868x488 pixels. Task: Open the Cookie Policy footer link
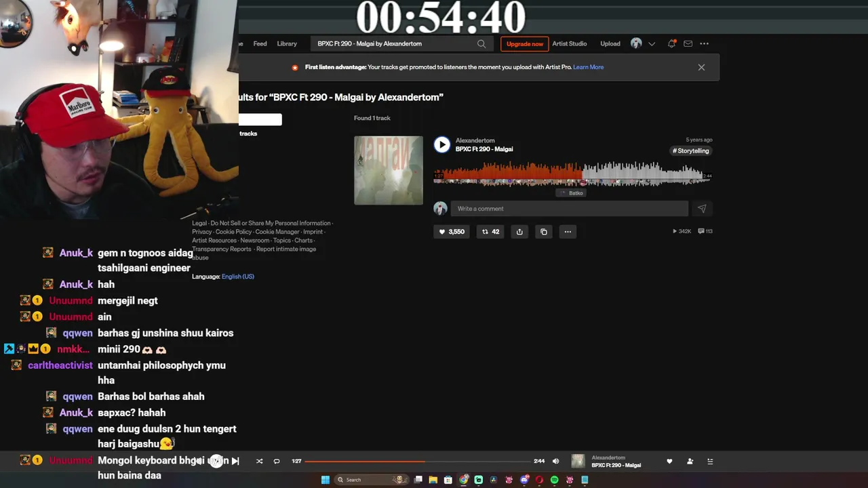pyautogui.click(x=233, y=232)
